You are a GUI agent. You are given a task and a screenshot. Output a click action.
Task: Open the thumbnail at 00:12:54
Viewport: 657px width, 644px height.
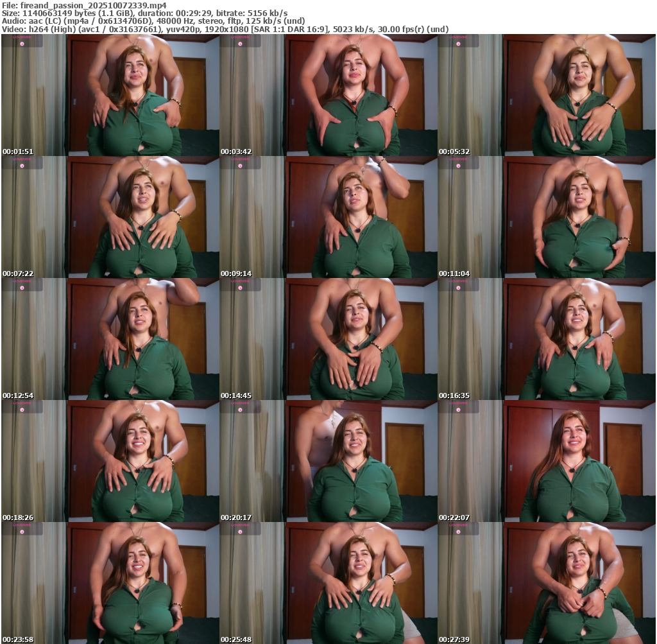click(110, 339)
